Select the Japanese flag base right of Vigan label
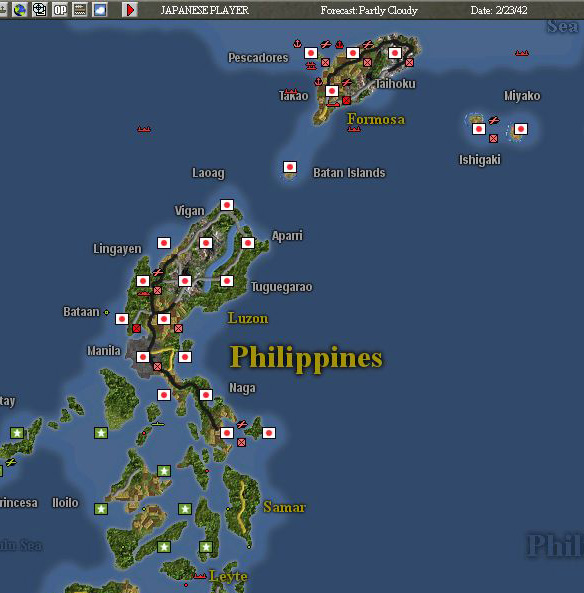Screen dimensions: 584x593 pyautogui.click(x=227, y=205)
